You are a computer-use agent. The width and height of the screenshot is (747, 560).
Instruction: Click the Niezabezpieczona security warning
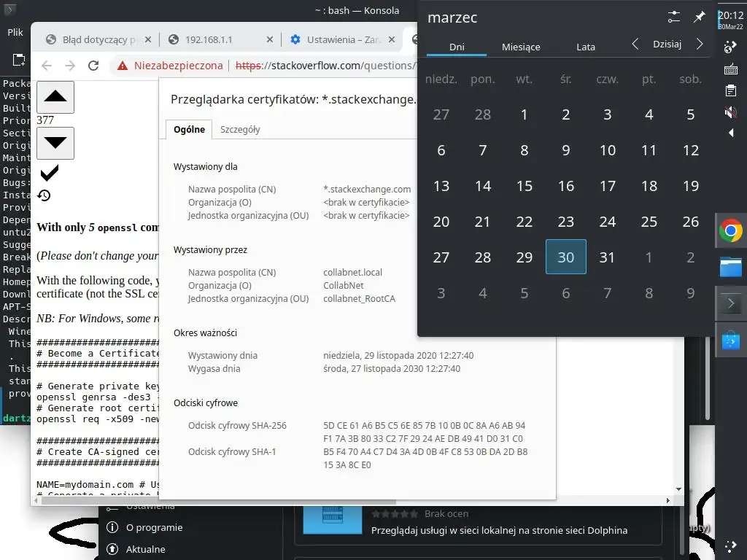click(x=170, y=65)
